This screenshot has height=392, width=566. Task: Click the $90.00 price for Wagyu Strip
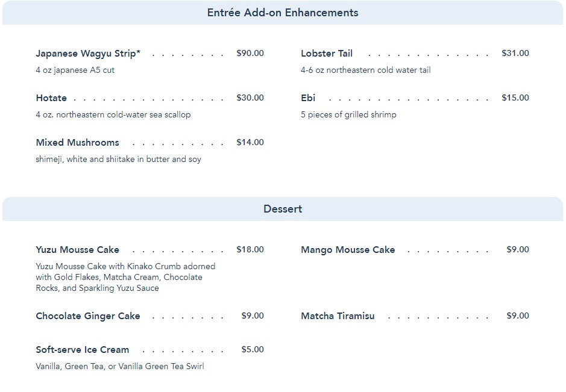pyautogui.click(x=250, y=53)
